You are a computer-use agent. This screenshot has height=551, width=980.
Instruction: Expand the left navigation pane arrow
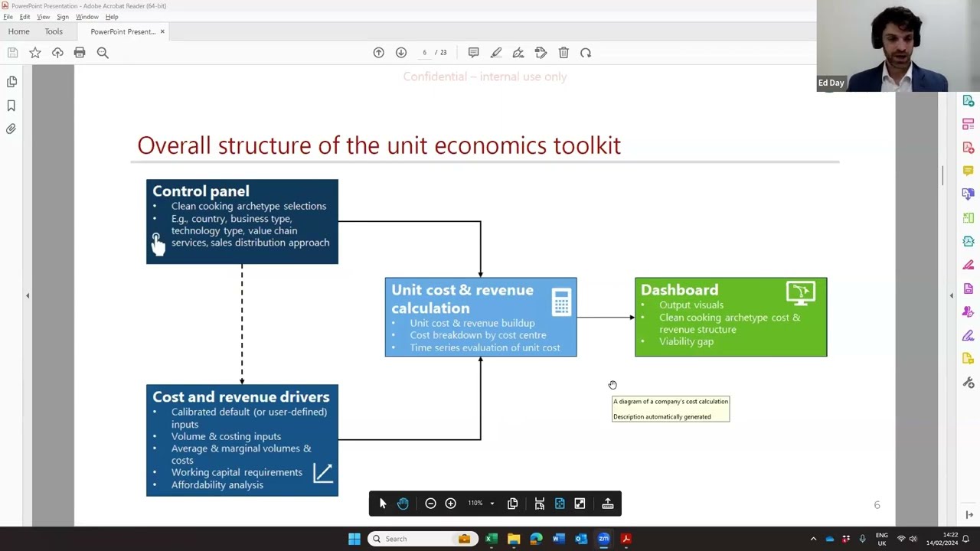[28, 295]
